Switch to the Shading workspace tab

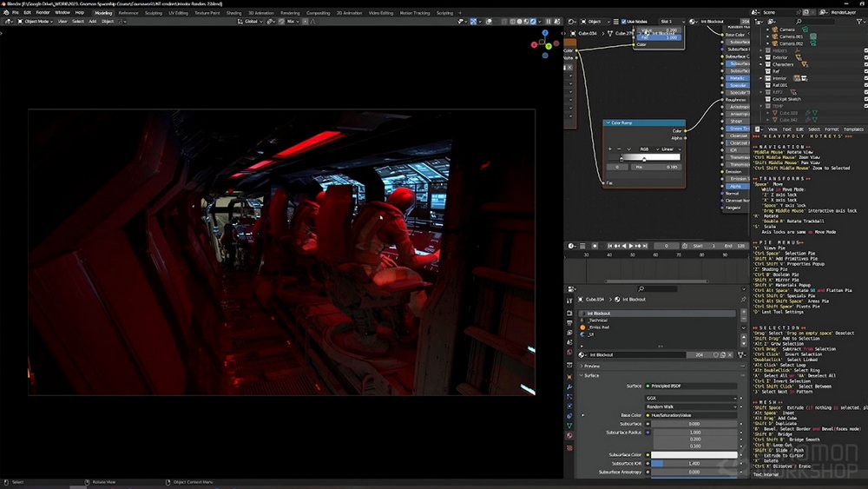click(x=233, y=13)
